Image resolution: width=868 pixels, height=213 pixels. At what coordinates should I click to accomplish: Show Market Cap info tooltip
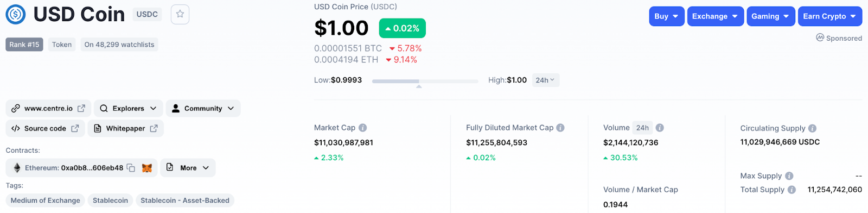point(363,128)
